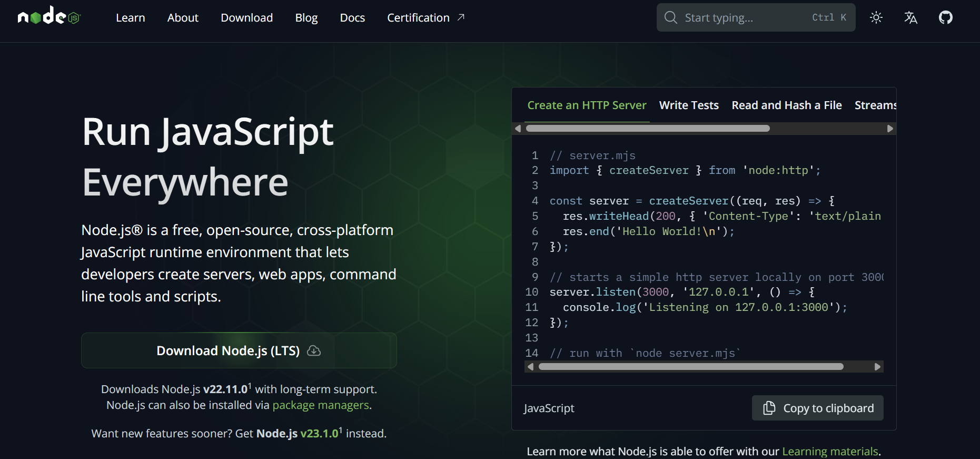Viewport: 980px width, 459px height.
Task: Click the res.writeHead(200 code line
Action: [722, 216]
